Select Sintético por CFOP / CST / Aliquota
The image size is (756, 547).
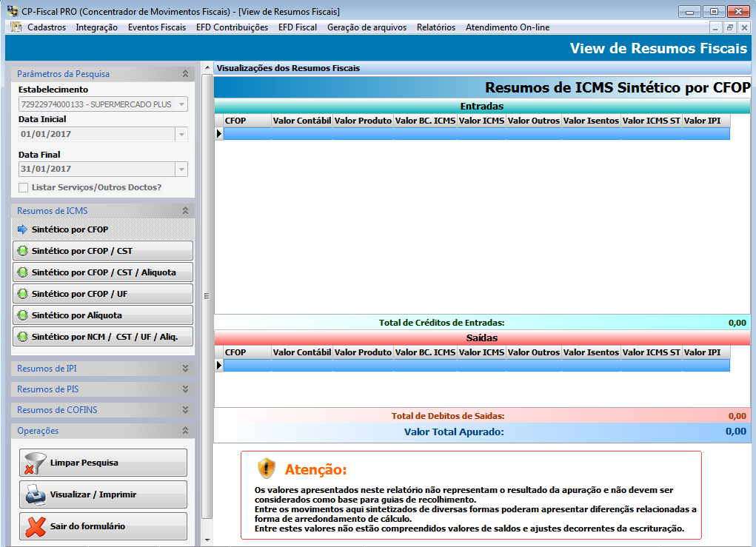pyautogui.click(x=103, y=272)
